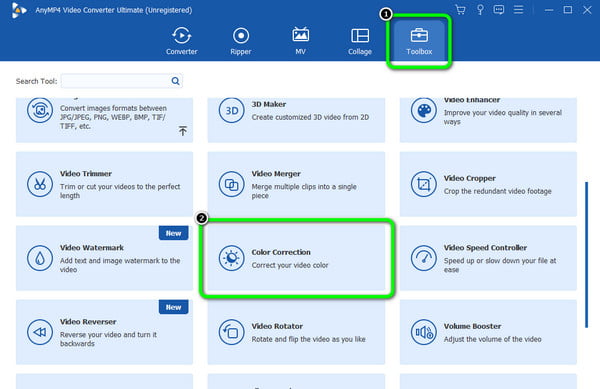
Task: Open the Converter tab
Action: (181, 41)
